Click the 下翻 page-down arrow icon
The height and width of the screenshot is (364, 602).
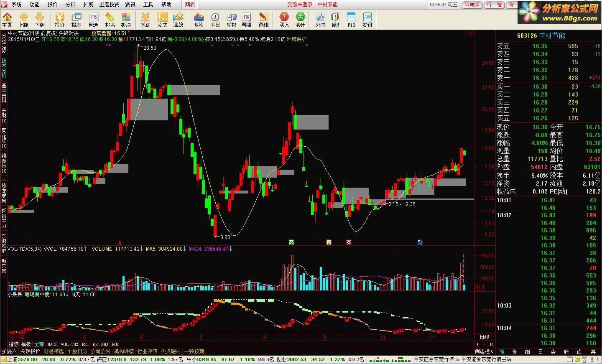tap(40, 20)
